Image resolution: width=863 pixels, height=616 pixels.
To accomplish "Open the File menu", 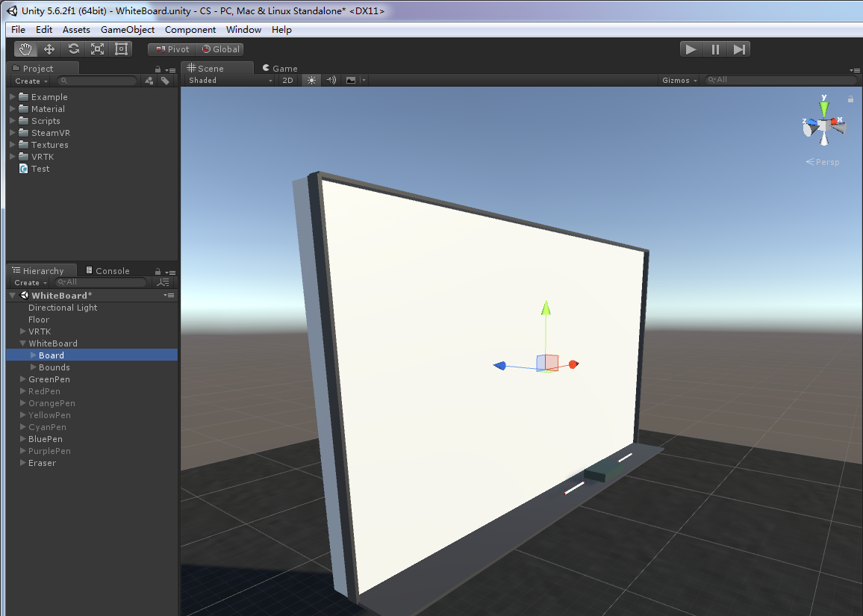I will [x=18, y=30].
